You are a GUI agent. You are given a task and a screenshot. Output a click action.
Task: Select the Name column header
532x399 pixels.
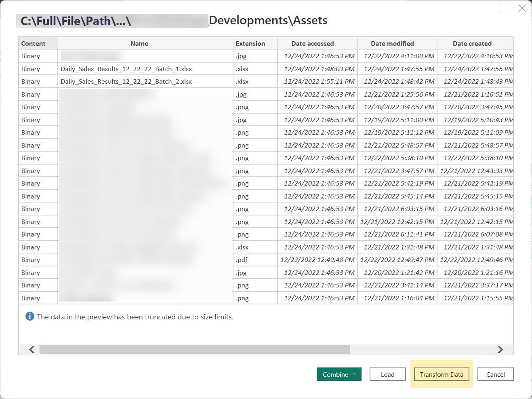click(145, 43)
